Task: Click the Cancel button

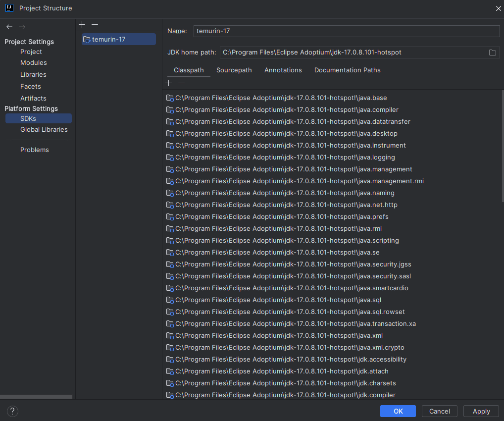Action: tap(440, 411)
